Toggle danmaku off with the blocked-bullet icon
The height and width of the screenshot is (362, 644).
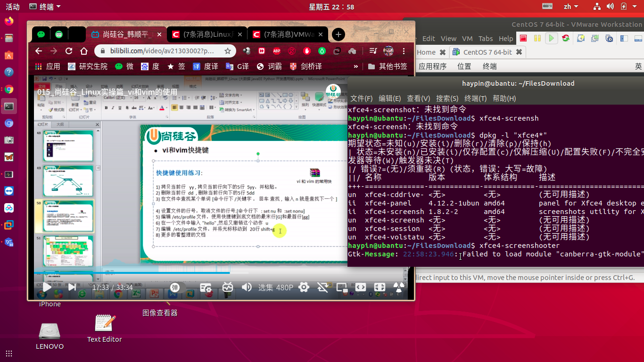coord(322,287)
